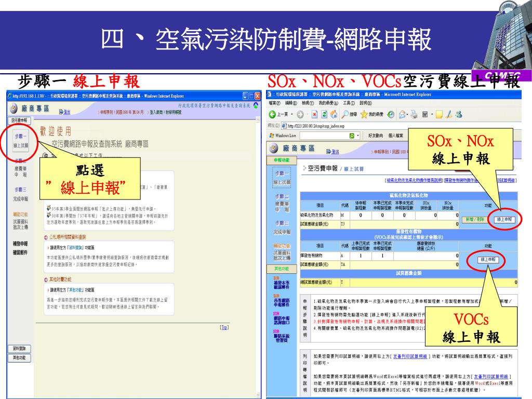Viewport: 532px width, 399px height.
Task: Open dropdown arrow next to Back button
Action: pos(292,115)
